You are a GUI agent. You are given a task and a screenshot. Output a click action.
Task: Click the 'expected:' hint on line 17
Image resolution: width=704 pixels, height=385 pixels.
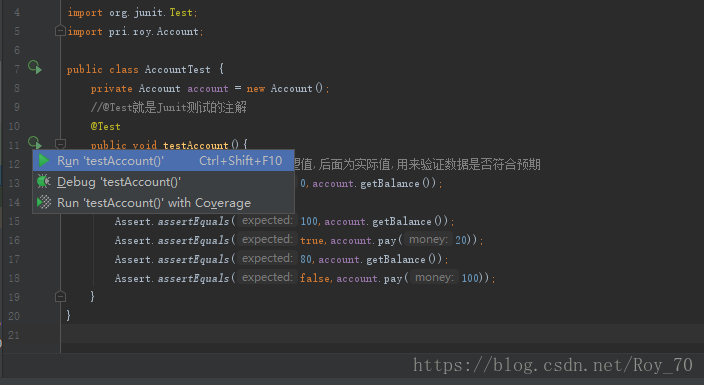click(267, 258)
